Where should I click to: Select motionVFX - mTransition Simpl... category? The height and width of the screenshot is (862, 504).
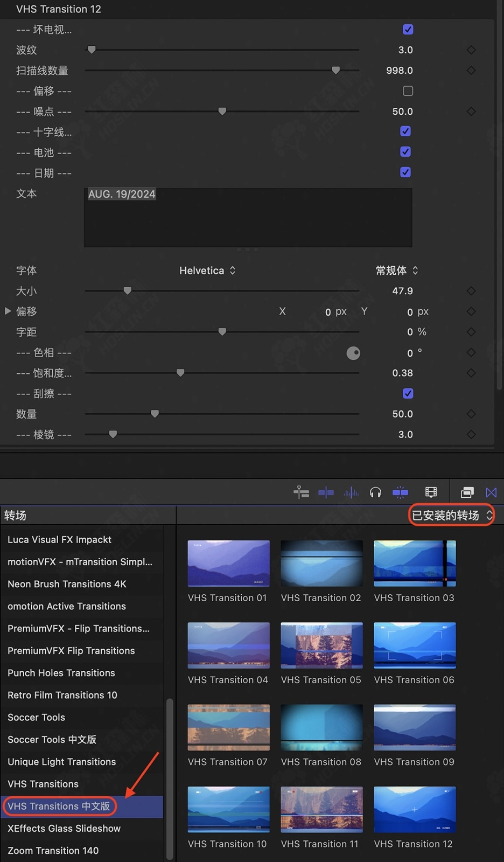tap(81, 561)
